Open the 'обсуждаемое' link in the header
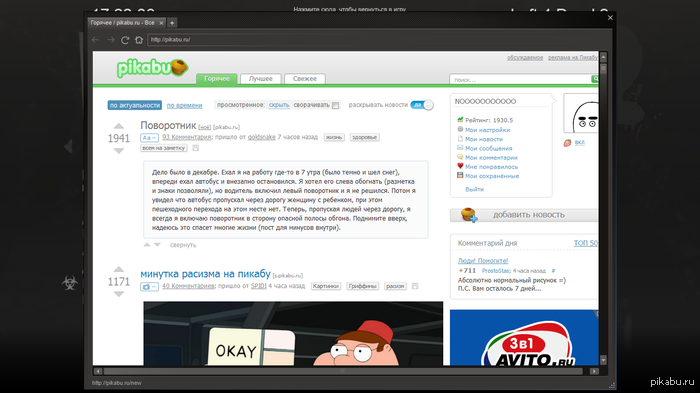This screenshot has width=700, height=393. tap(525, 58)
